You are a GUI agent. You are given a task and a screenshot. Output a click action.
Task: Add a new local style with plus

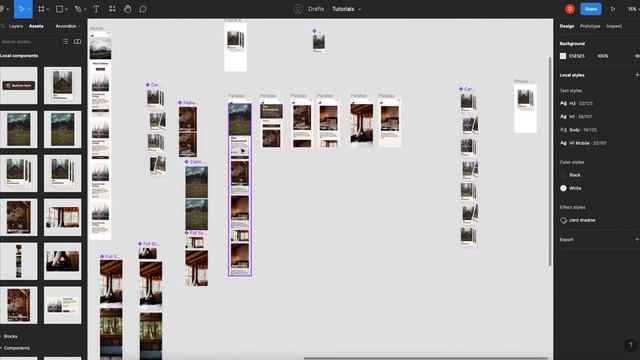click(x=637, y=75)
